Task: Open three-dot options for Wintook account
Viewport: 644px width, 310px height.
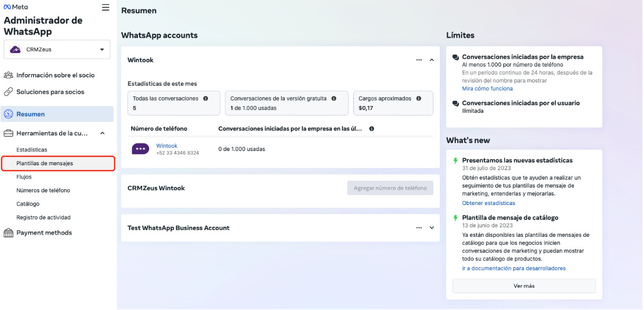Action: (419, 60)
